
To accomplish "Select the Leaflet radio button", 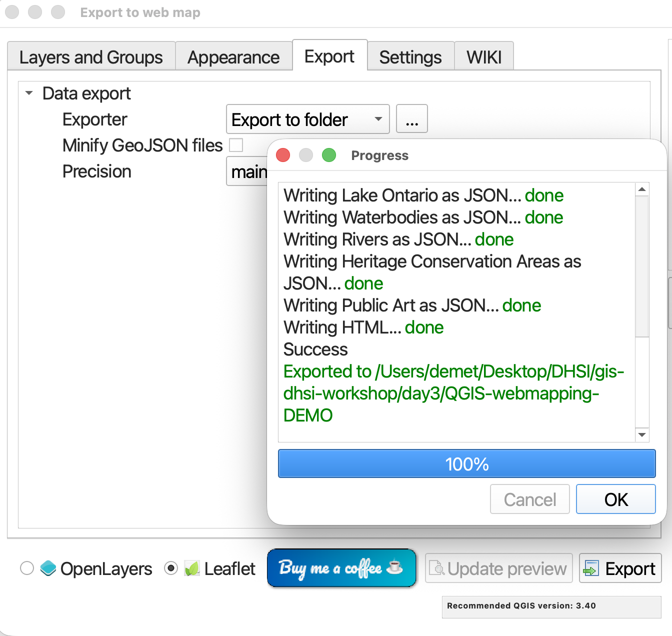I will (171, 568).
